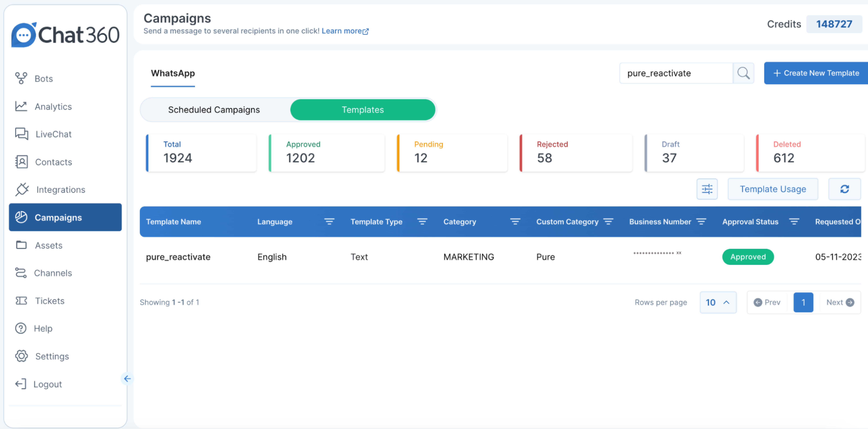Viewport: 868px width, 429px height.
Task: Open the filter settings sliders icon
Action: [x=707, y=189]
